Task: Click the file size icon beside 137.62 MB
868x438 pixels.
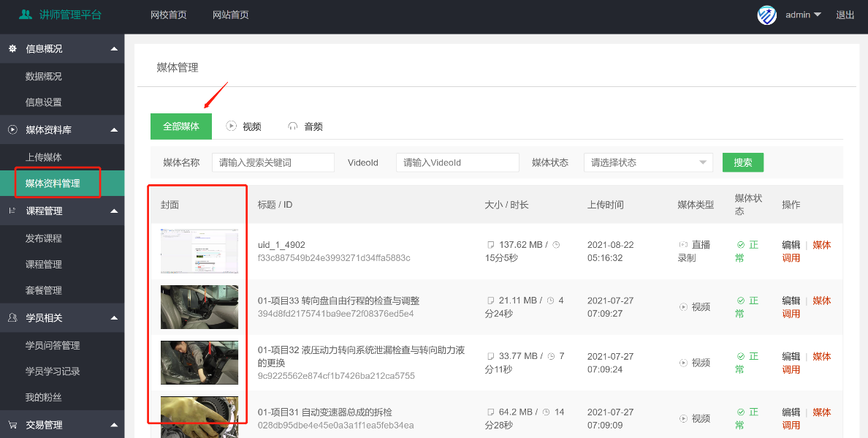Action: click(x=490, y=245)
